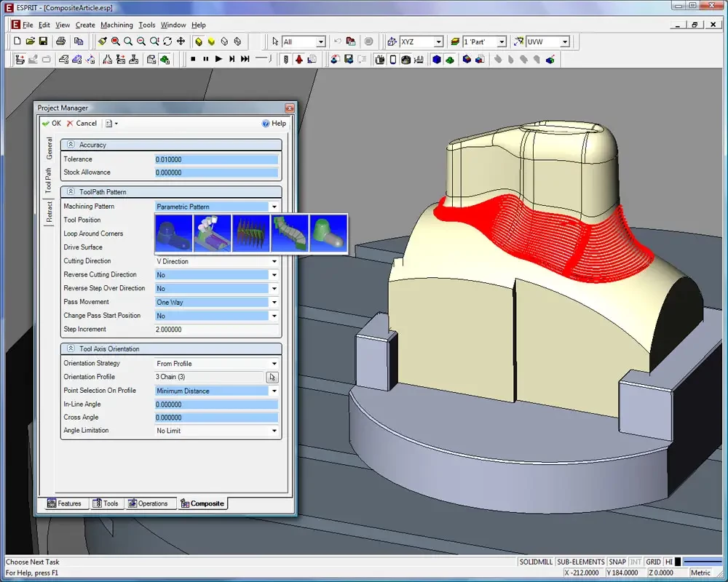Stop the simulation with the square button
Image resolution: width=728 pixels, height=582 pixels.
pyautogui.click(x=193, y=59)
